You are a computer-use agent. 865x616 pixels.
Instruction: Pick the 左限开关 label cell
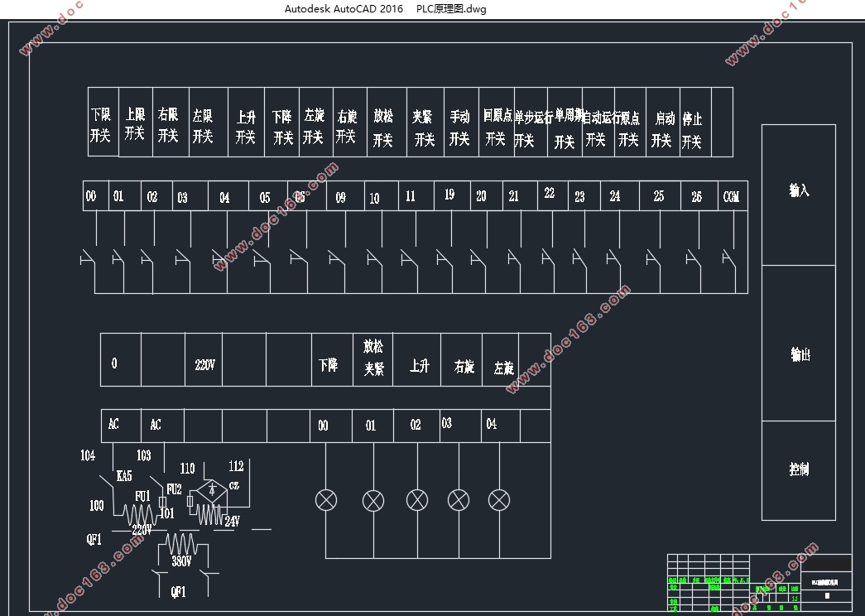click(209, 122)
